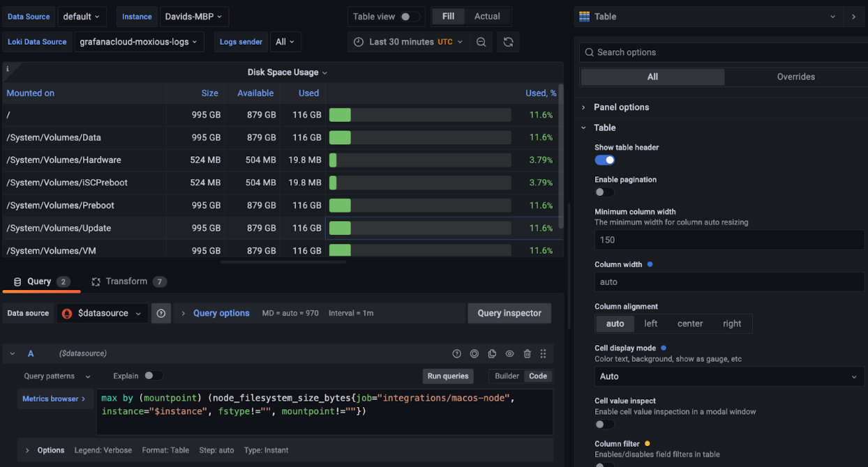Duplicate query A using copy icon
Viewport: 868px width, 467px height.
(x=492, y=353)
